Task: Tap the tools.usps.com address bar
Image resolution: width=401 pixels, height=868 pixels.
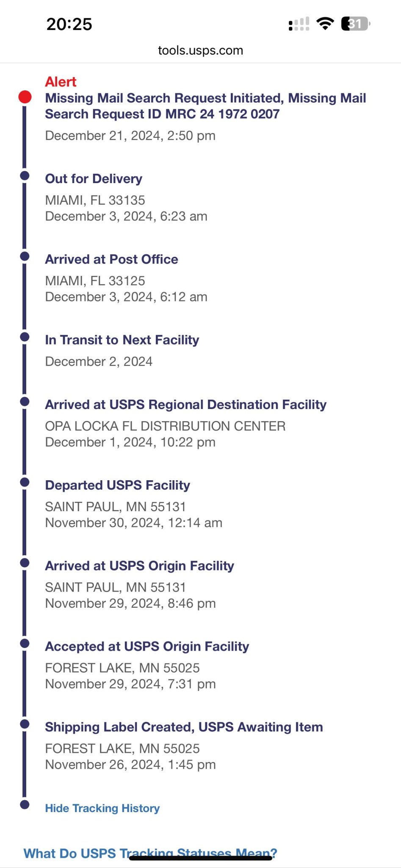Action: click(200, 50)
